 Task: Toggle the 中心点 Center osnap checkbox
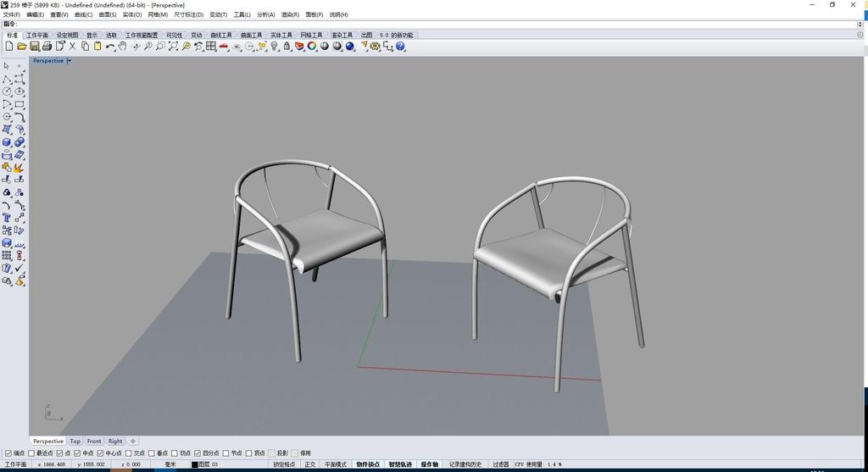[100, 453]
